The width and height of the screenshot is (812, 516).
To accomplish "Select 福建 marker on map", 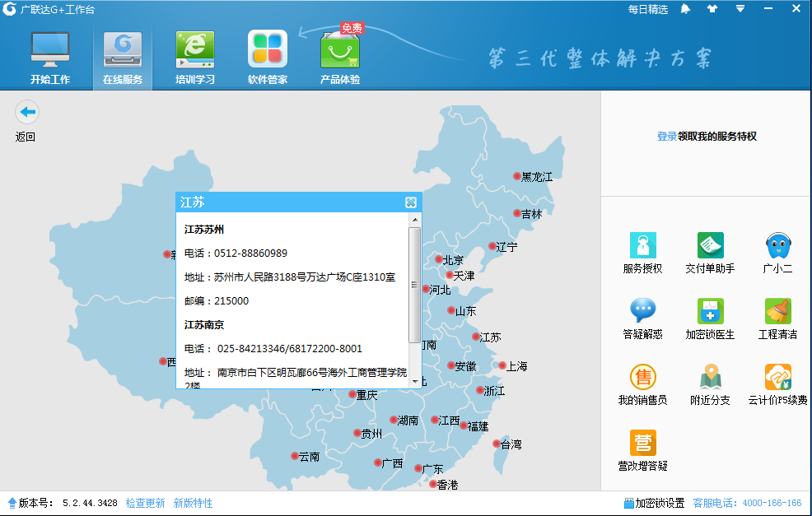I will [x=464, y=425].
